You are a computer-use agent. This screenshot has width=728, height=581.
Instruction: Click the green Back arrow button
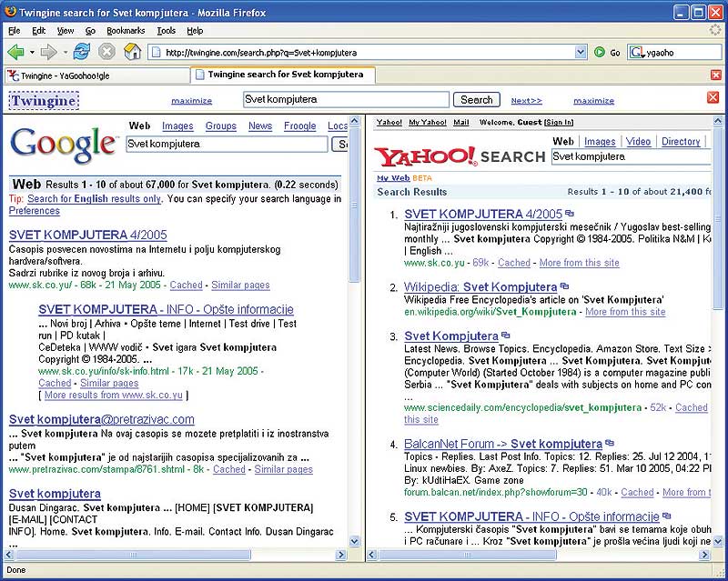coord(16,53)
